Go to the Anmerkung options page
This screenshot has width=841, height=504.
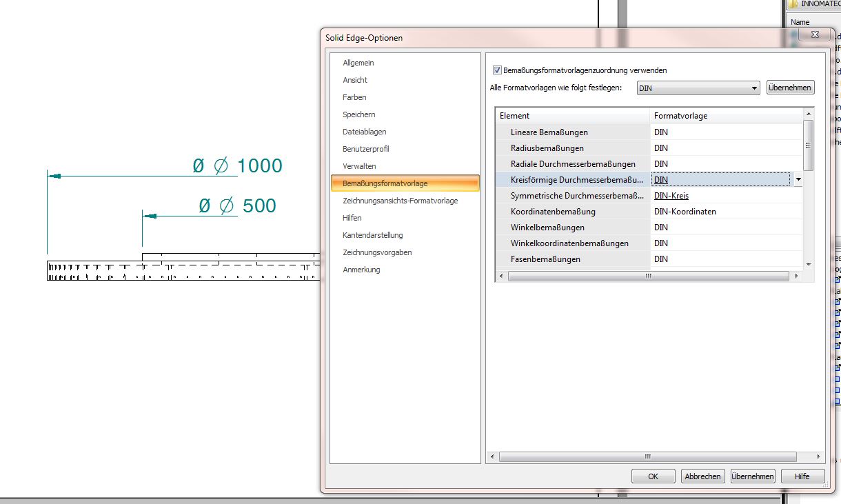click(x=361, y=270)
